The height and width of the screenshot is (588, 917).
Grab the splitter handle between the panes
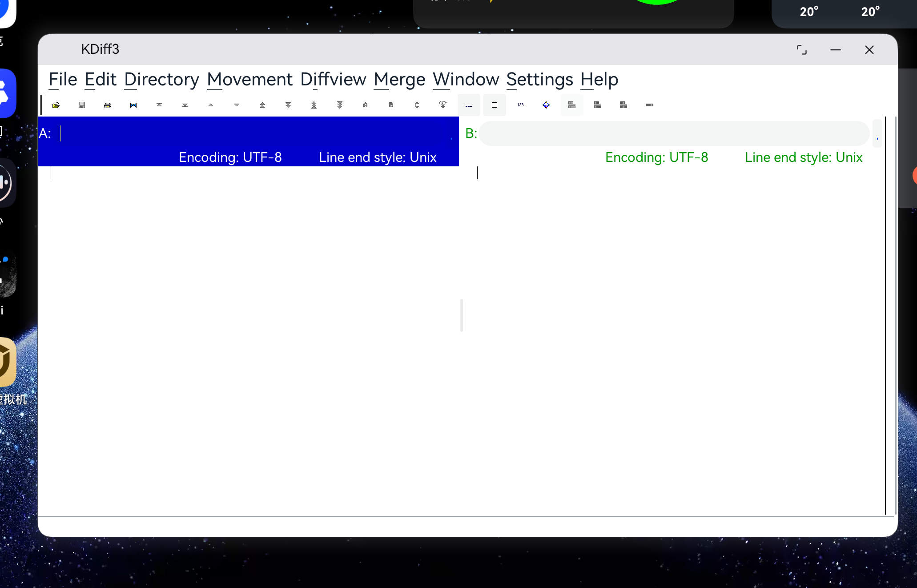pyautogui.click(x=462, y=315)
